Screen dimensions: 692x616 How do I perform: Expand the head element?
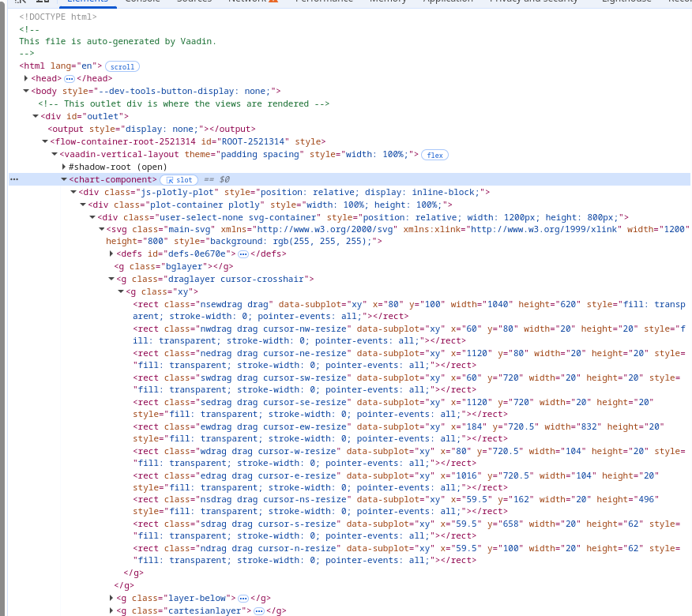click(x=25, y=78)
